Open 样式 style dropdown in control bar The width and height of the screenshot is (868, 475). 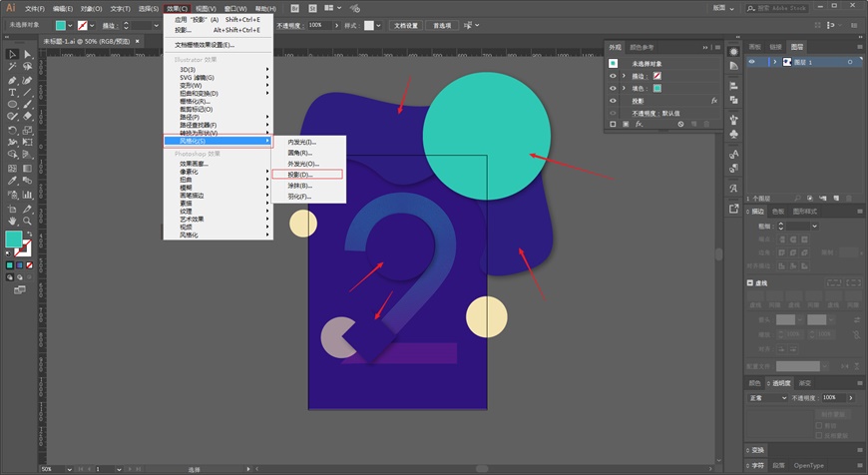point(379,26)
